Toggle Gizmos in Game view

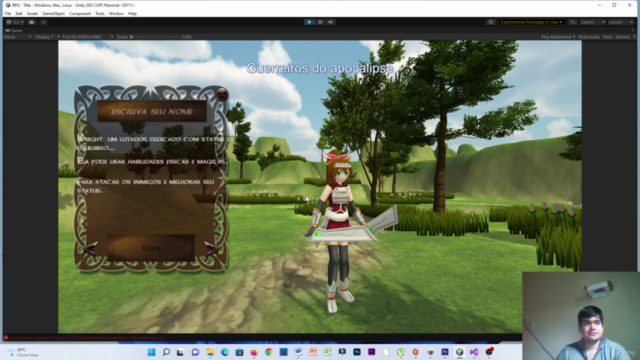[x=622, y=37]
